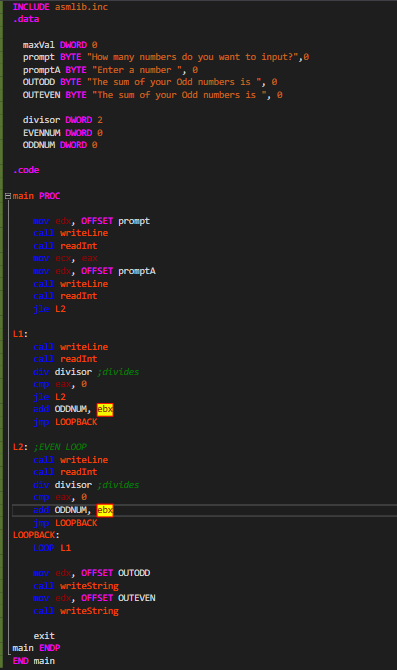This screenshot has height=670, width=397.
Task: Click the 'INCLUDE asmlib.inc' line
Action: click(x=60, y=7)
